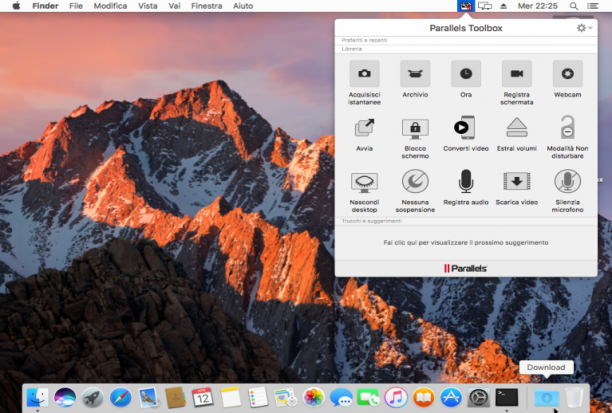Open the Modifica menu
612x413 pixels.
[110, 6]
